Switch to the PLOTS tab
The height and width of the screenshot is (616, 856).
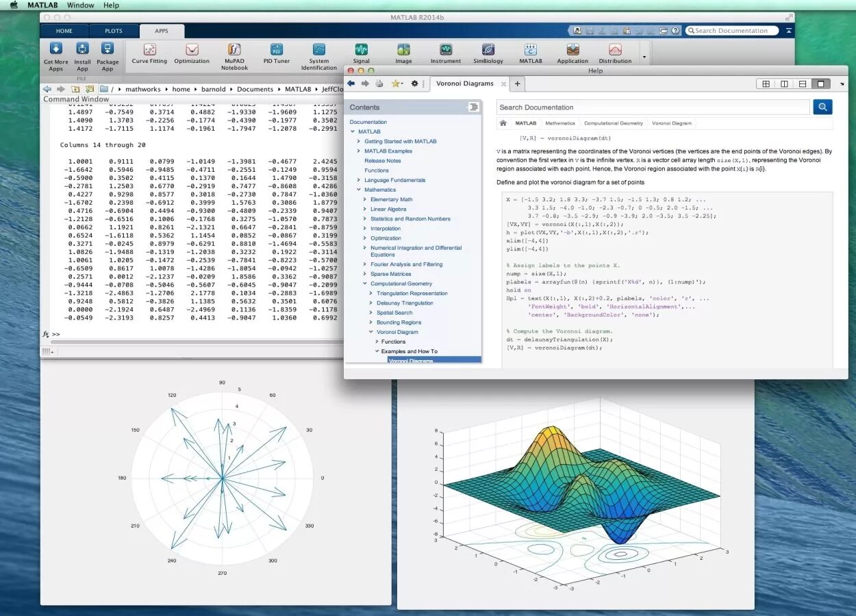(114, 31)
